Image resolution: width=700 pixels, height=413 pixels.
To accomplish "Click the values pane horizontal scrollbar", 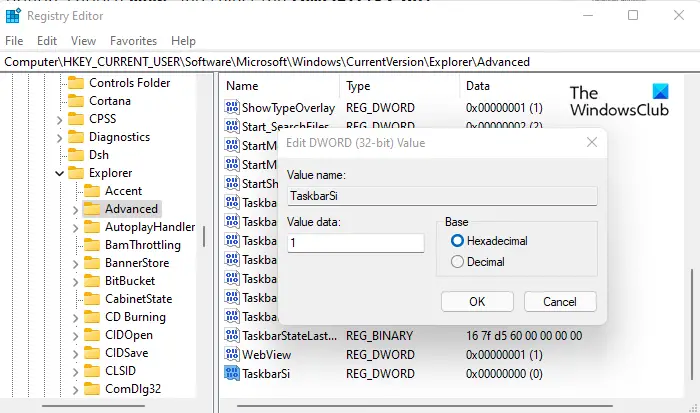I will pos(424,406).
